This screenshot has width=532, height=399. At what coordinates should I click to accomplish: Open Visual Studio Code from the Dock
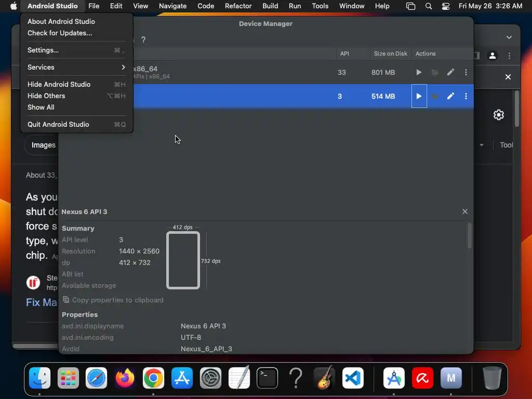(353, 378)
